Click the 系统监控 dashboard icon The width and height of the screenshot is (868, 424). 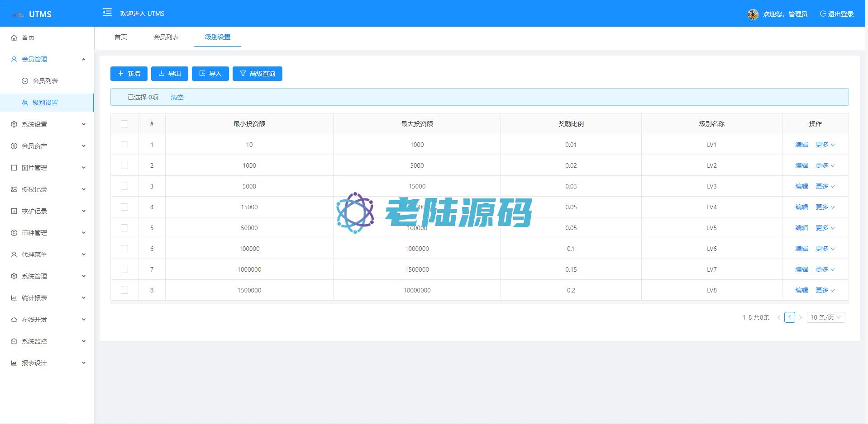[x=14, y=341]
